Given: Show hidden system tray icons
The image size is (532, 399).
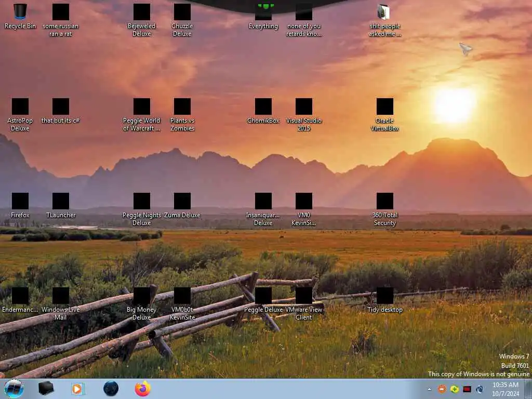Looking at the screenshot, I should [x=430, y=389].
